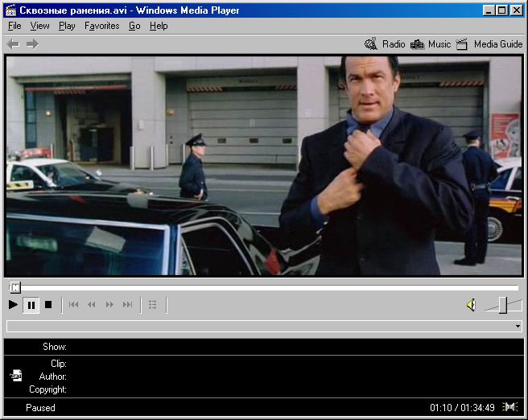The width and height of the screenshot is (528, 420).
Task: Minimize the Windows Media Player window
Action: coord(489,10)
